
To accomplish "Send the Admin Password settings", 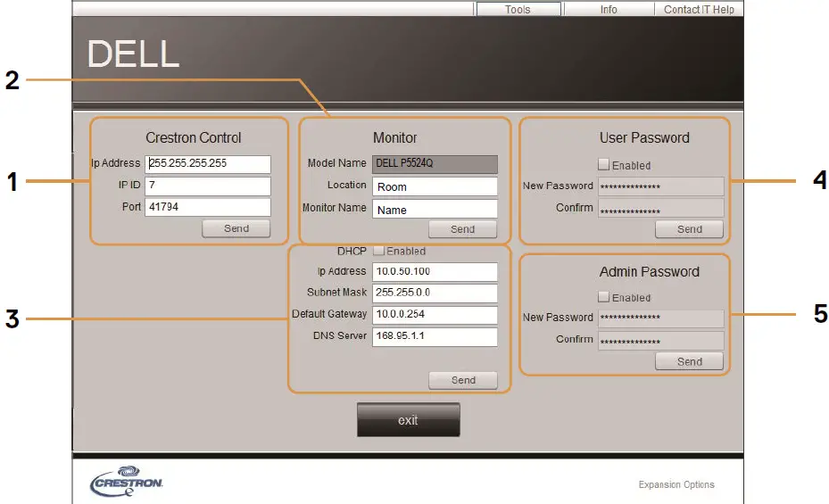I will pyautogui.click(x=689, y=362).
